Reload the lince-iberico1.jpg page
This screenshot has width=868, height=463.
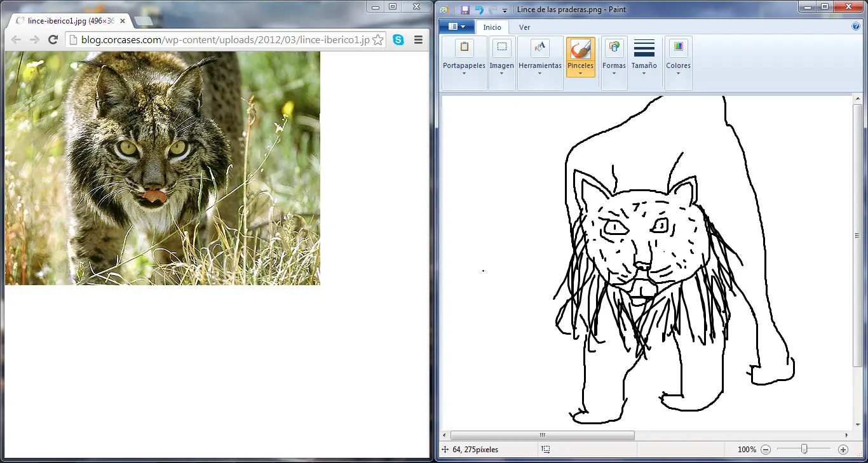(x=53, y=39)
